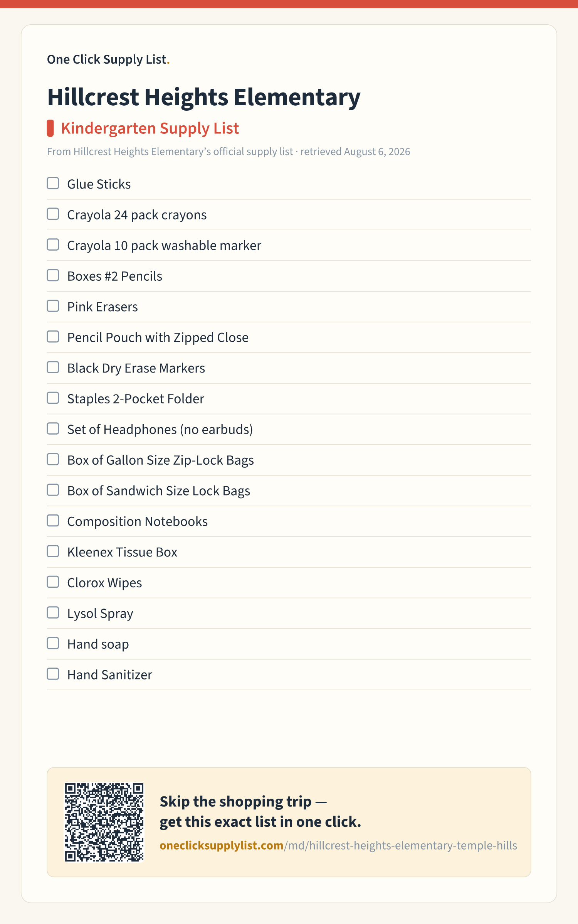Check Black Dry Erase Markers item
Image resolution: width=578 pixels, height=924 pixels.
tap(53, 367)
